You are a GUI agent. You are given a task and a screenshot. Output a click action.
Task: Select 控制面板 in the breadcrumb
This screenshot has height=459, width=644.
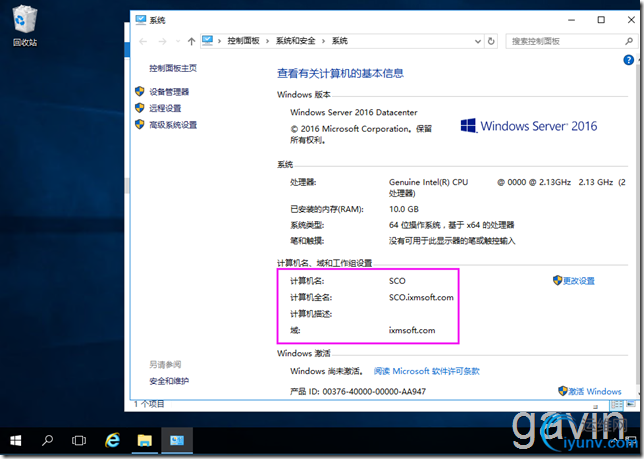243,41
